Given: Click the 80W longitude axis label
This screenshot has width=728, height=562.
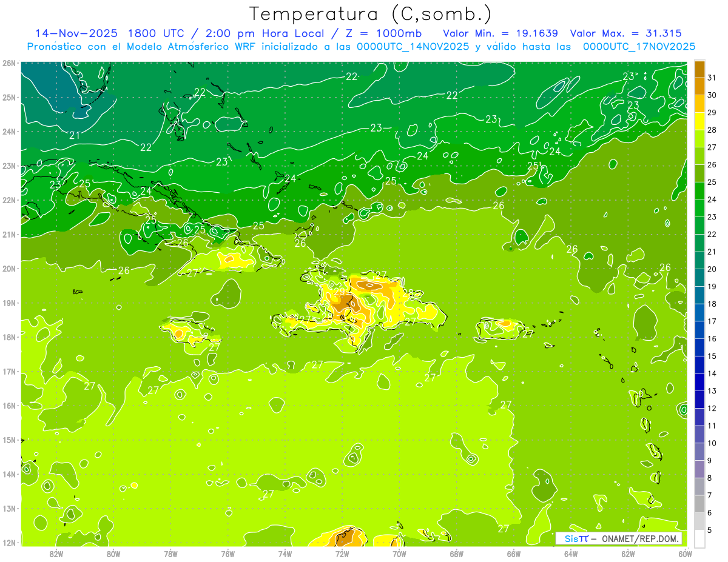Looking at the screenshot, I should pyautogui.click(x=113, y=553).
